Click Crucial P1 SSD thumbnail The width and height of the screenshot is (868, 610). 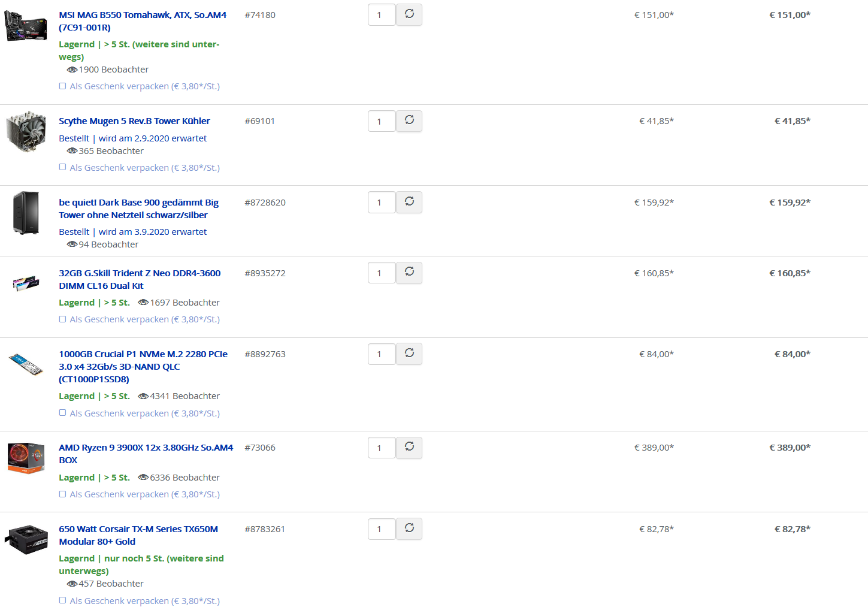click(x=26, y=364)
